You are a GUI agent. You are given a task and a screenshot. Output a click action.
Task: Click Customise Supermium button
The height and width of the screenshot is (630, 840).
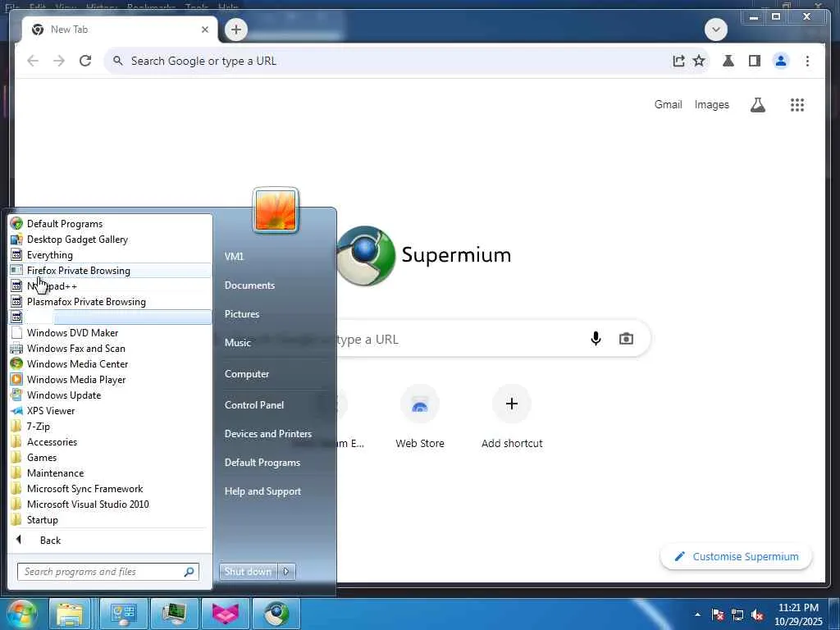click(x=736, y=557)
